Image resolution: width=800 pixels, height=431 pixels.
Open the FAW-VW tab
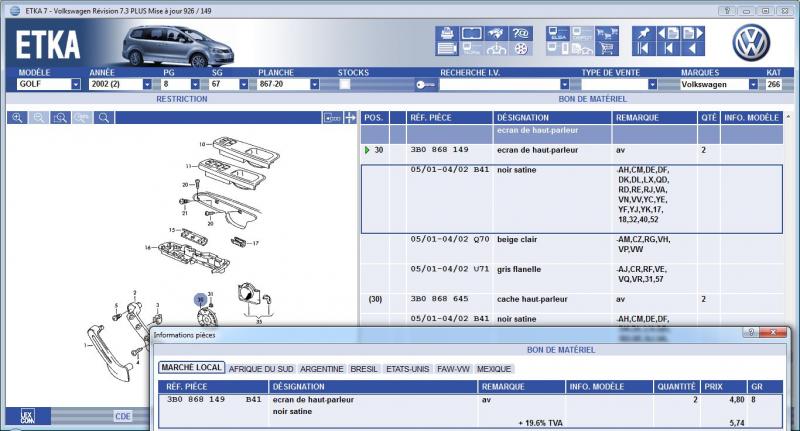(x=453, y=369)
